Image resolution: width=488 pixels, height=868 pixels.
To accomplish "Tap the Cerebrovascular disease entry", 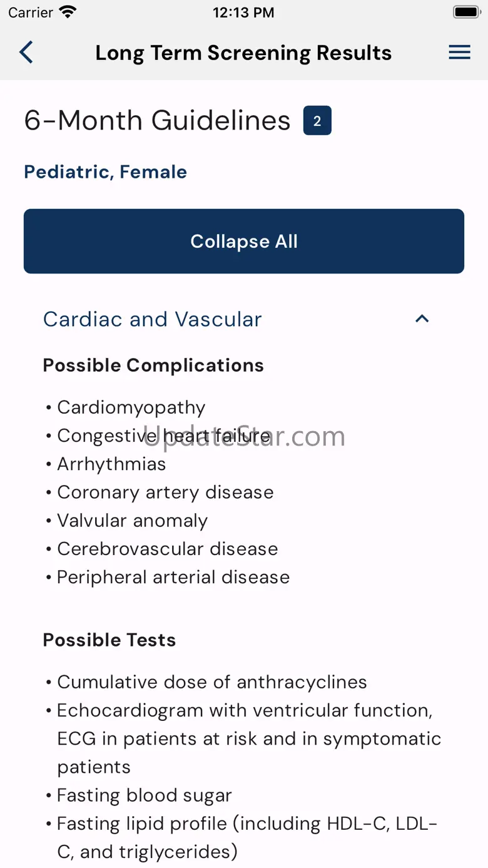I will [167, 549].
